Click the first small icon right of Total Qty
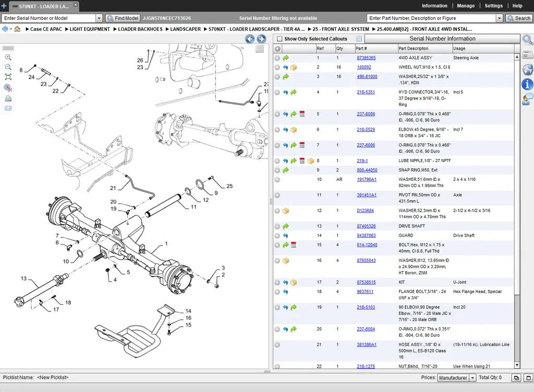The height and width of the screenshot is (392, 534). (517, 378)
